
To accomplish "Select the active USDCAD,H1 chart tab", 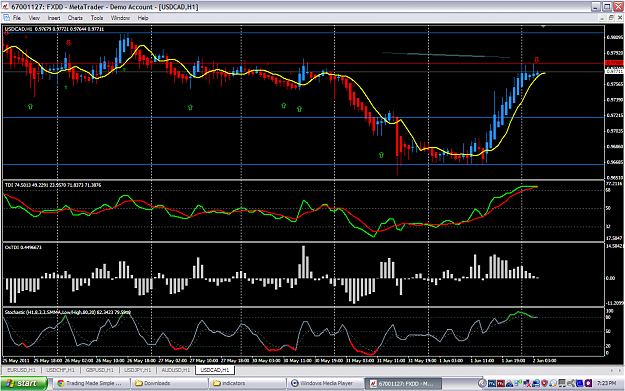I will (x=215, y=370).
